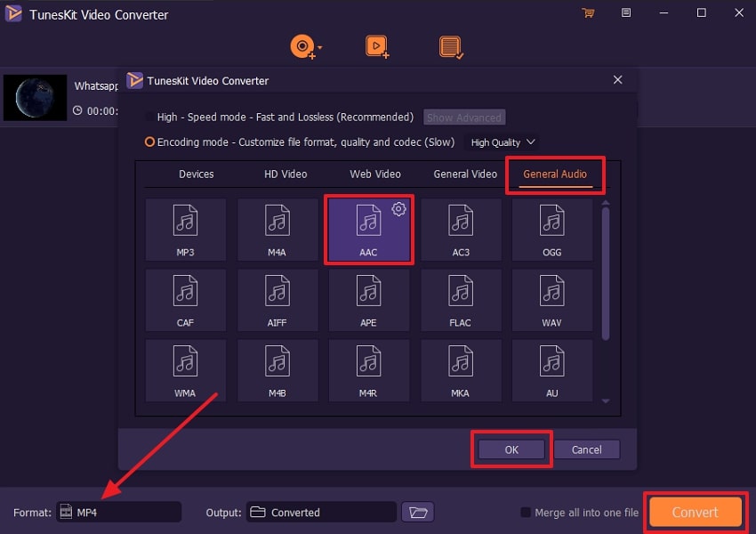
Task: Click the TunesKit app logo in title bar
Action: pos(14,13)
